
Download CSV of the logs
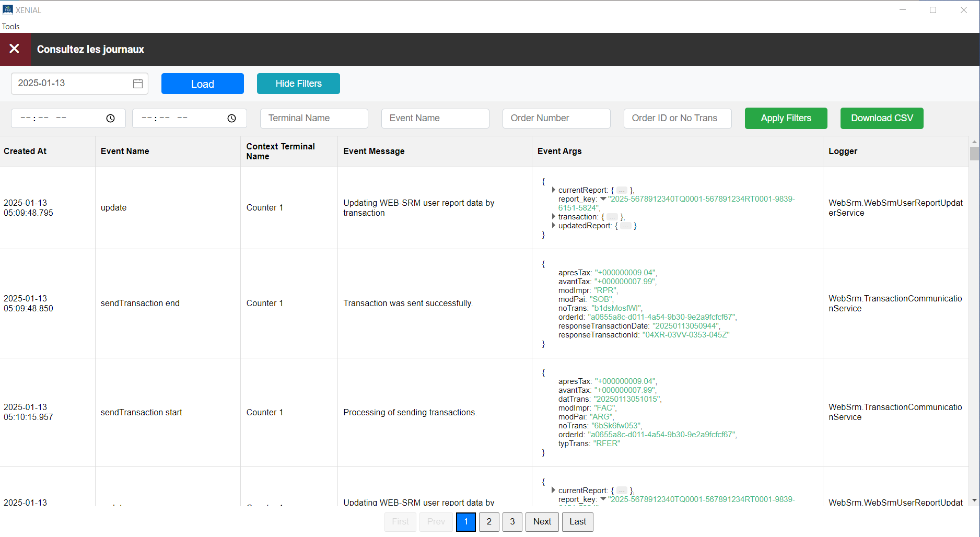[x=881, y=118]
